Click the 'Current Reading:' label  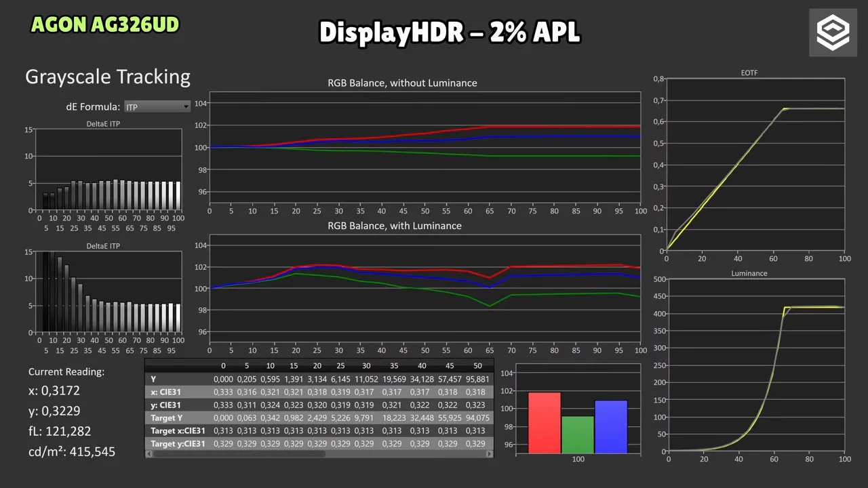coord(66,372)
